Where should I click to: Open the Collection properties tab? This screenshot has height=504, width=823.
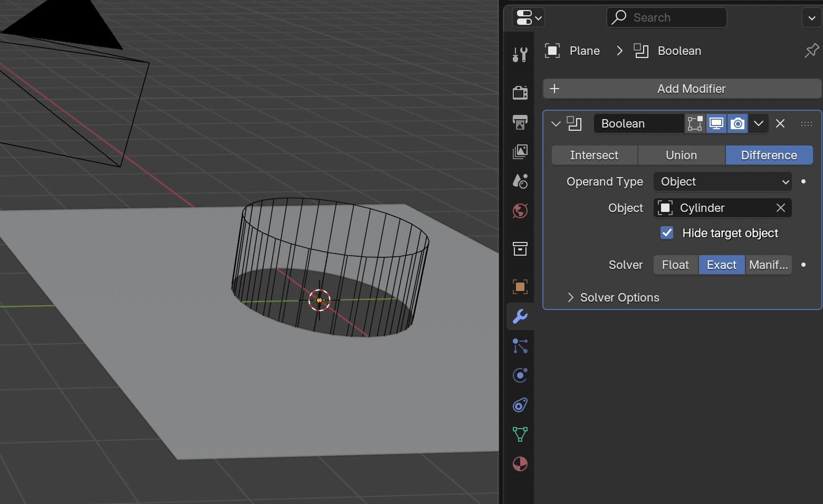pyautogui.click(x=520, y=249)
